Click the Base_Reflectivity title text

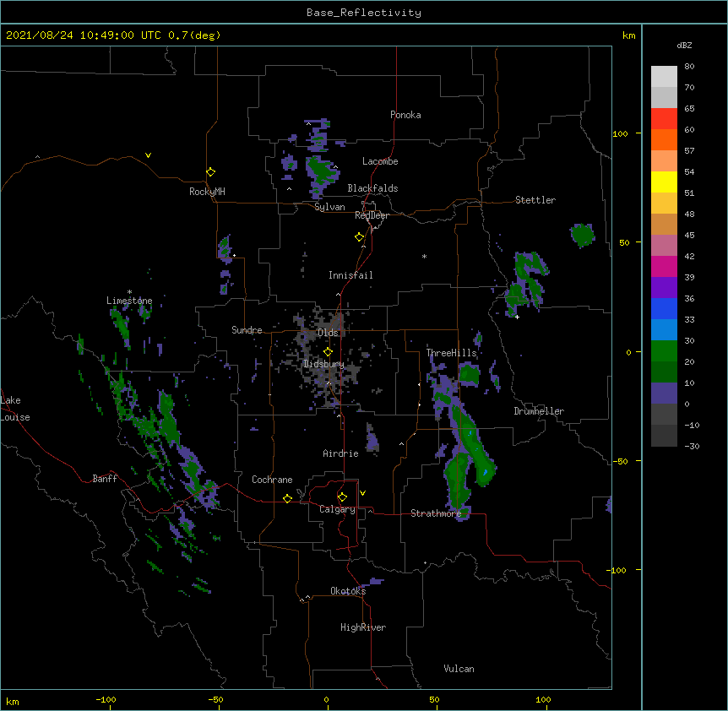[363, 13]
